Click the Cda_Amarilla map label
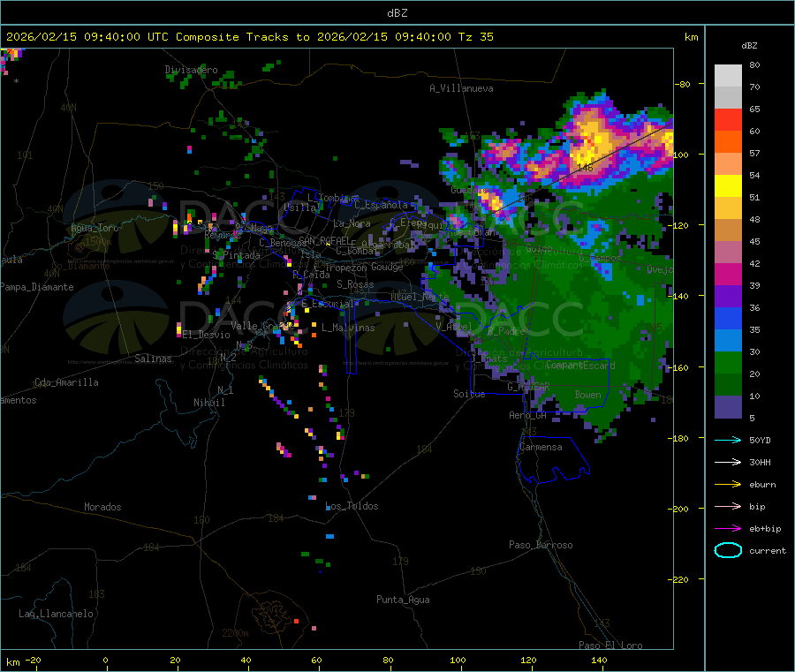This screenshot has height=672, width=795. tap(66, 382)
